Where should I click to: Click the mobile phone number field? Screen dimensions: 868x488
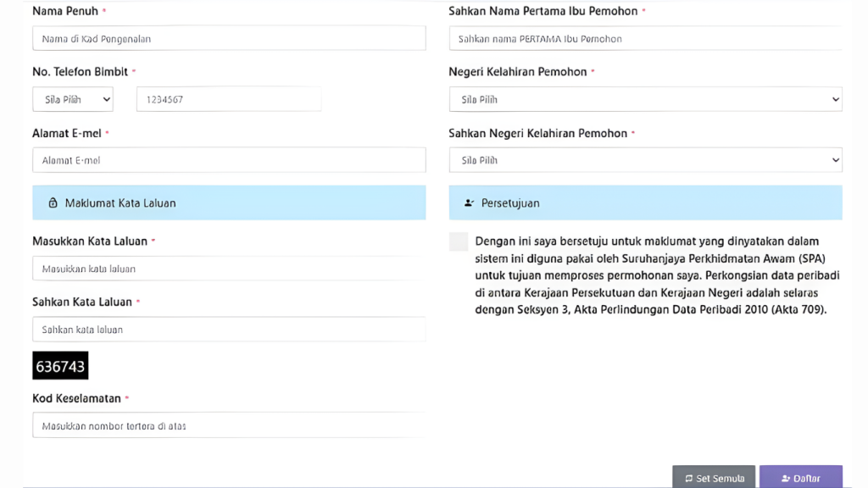[229, 99]
